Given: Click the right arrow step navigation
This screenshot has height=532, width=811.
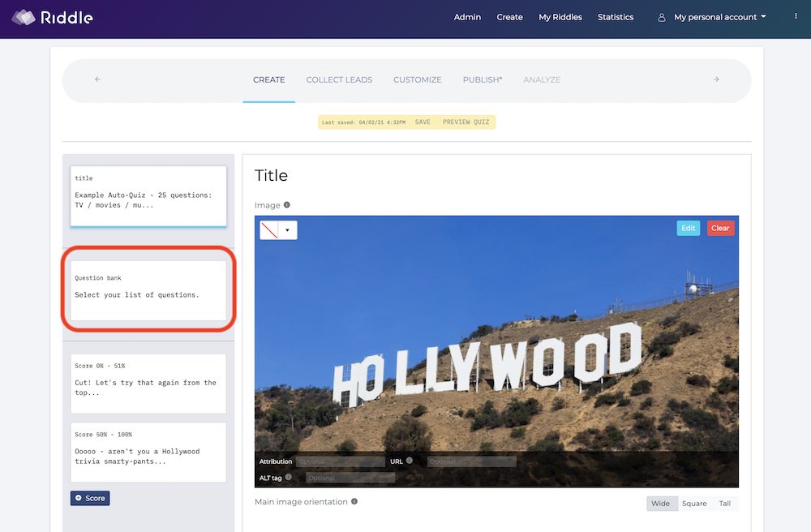Looking at the screenshot, I should (716, 79).
